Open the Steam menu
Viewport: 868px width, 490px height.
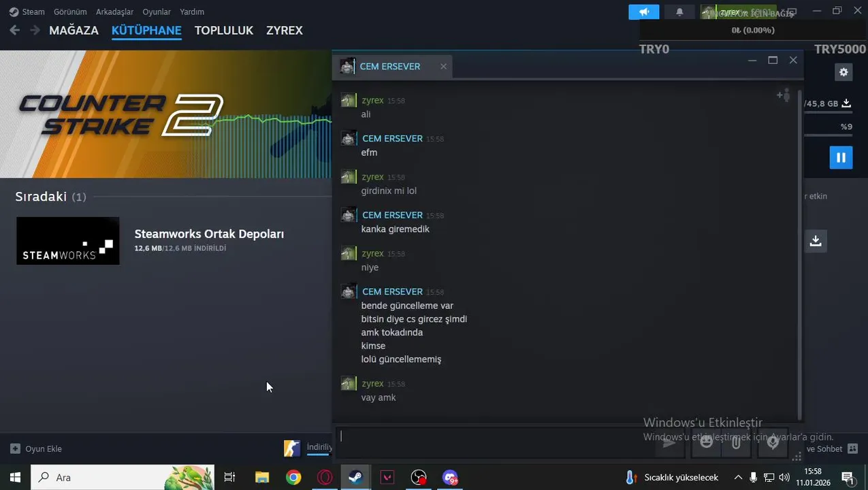(x=27, y=12)
